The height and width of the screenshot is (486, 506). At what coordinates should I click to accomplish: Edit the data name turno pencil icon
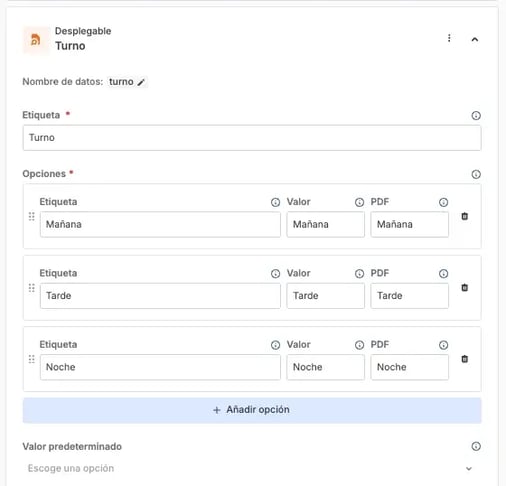pos(141,82)
